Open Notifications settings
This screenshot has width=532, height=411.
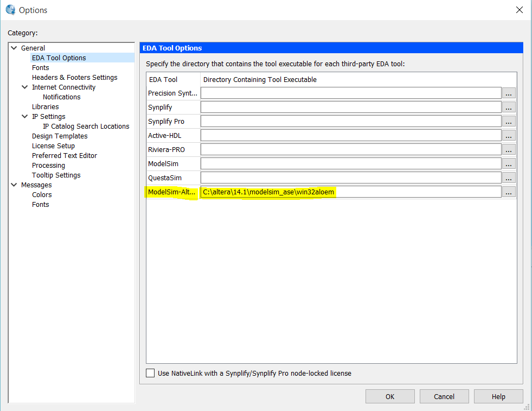pos(61,97)
